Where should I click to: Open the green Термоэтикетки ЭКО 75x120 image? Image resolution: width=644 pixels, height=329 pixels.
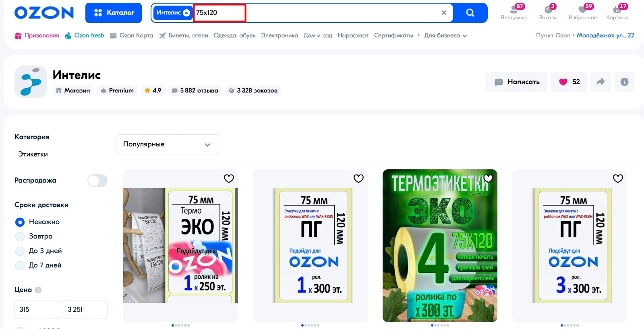(x=440, y=246)
